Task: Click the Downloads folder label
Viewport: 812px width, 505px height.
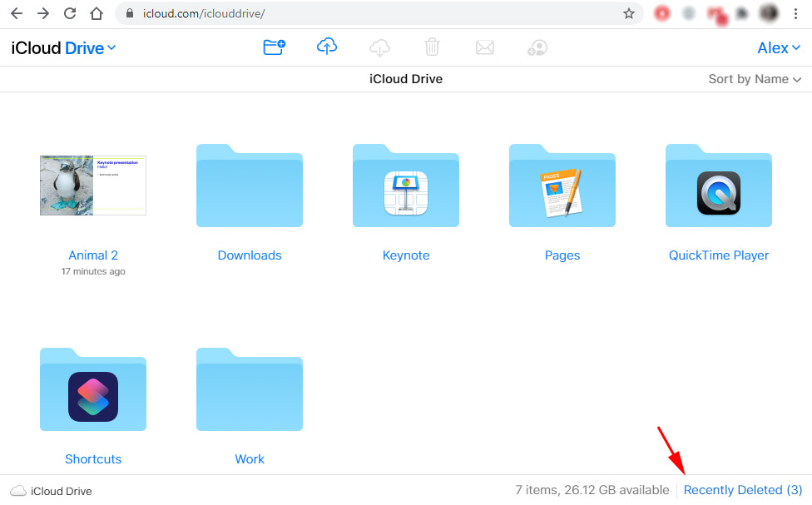Action: point(250,255)
